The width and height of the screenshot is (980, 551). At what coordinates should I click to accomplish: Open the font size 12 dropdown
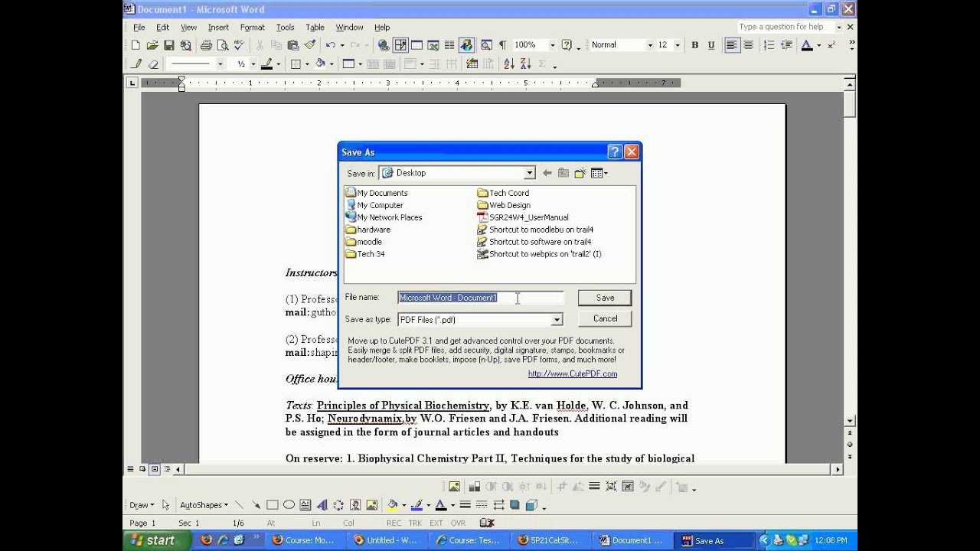pyautogui.click(x=678, y=45)
